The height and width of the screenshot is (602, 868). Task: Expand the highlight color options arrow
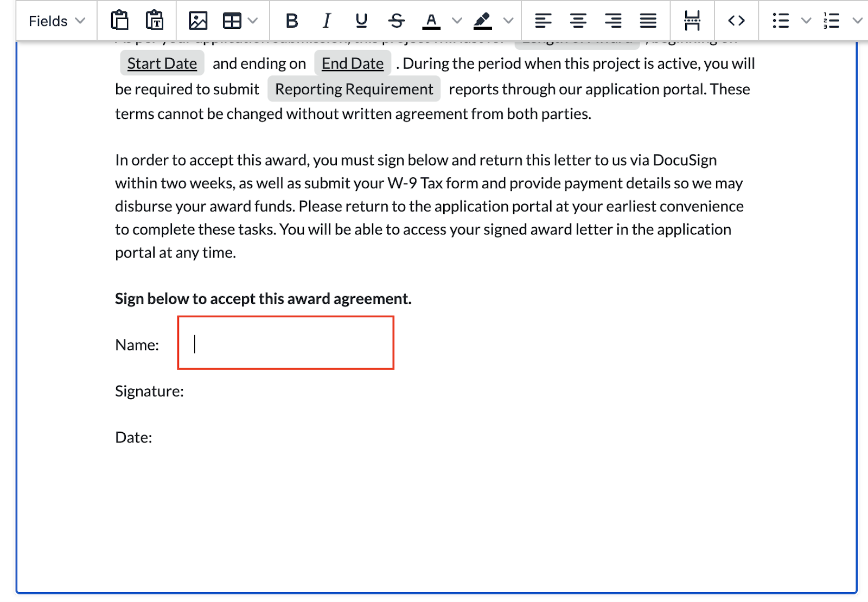(x=508, y=21)
